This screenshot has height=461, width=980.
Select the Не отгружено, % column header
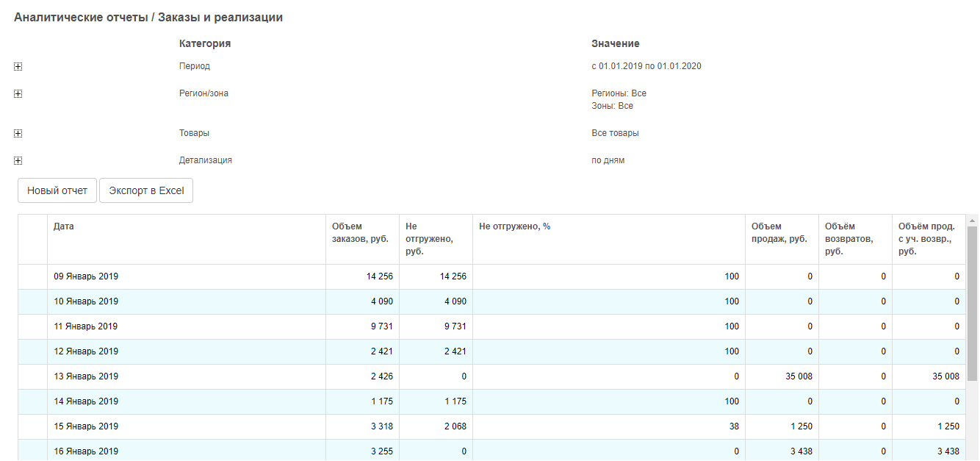(514, 226)
